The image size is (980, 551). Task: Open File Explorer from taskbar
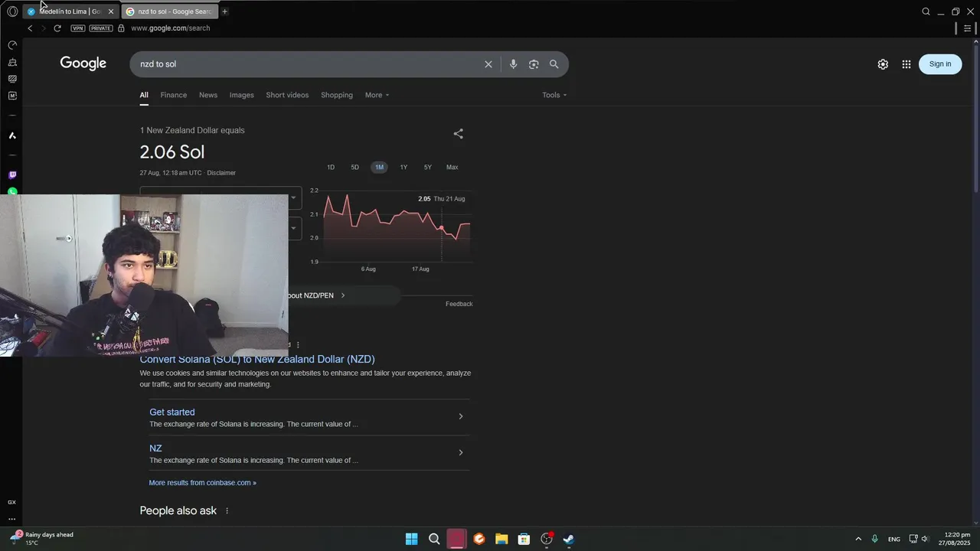[501, 539]
